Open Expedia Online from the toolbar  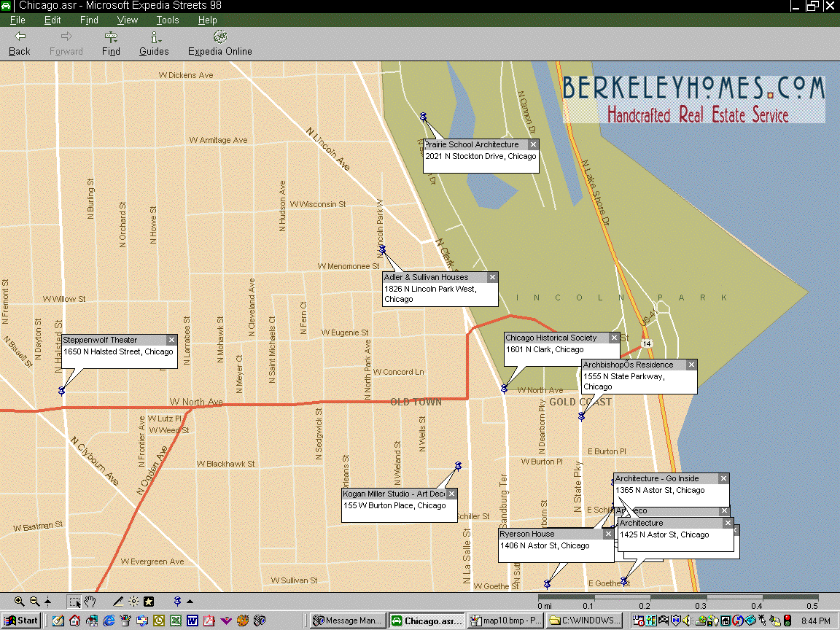219,44
